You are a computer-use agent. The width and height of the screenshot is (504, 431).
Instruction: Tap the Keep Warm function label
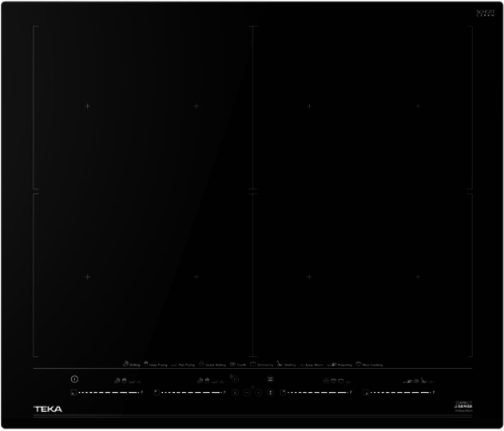click(313, 365)
